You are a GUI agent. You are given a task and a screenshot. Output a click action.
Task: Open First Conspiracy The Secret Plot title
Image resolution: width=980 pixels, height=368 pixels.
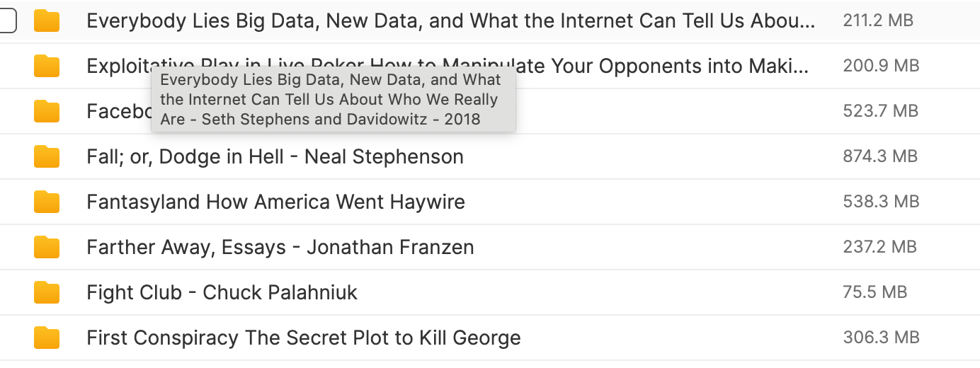(x=303, y=338)
